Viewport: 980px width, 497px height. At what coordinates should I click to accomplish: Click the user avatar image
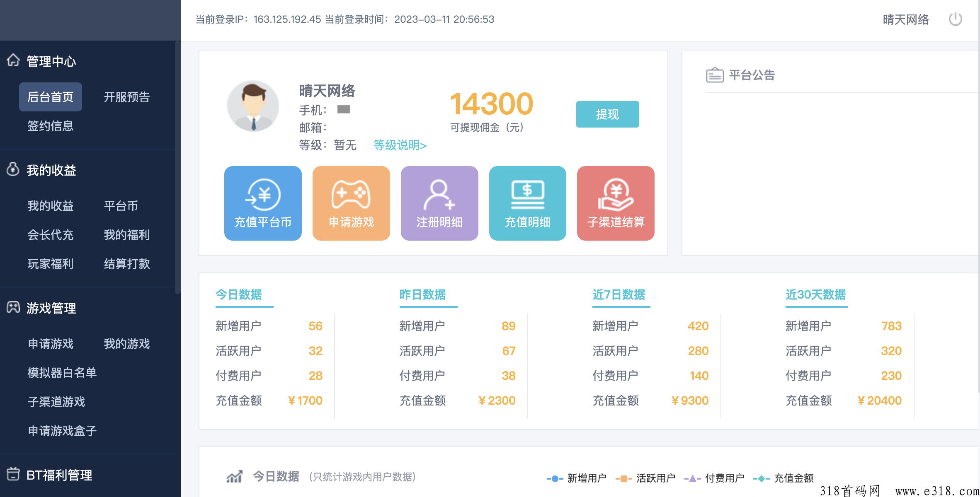click(x=253, y=106)
